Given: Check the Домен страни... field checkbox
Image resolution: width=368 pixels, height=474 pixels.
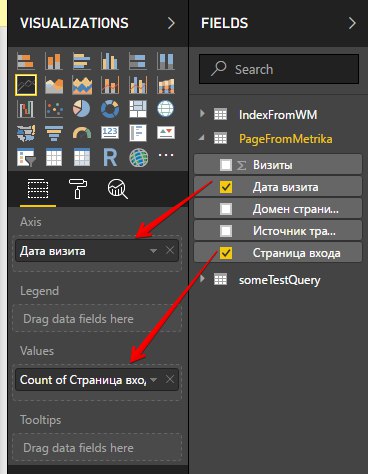Looking at the screenshot, I should [226, 209].
